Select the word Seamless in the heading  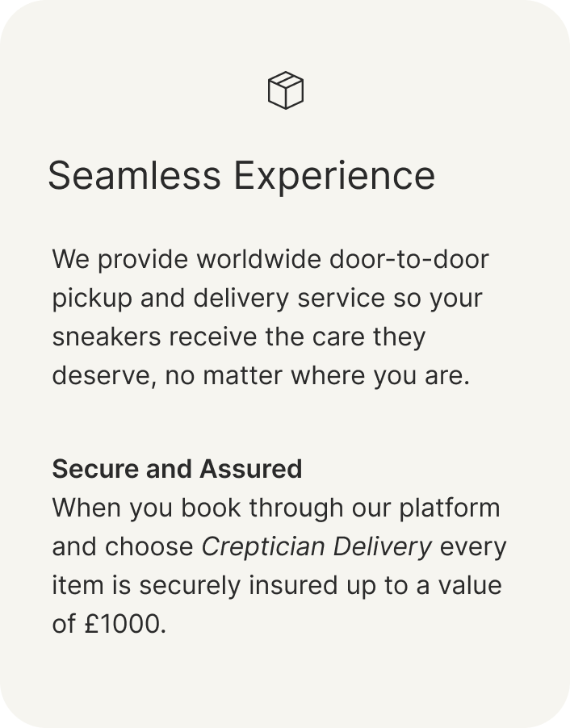pos(134,175)
